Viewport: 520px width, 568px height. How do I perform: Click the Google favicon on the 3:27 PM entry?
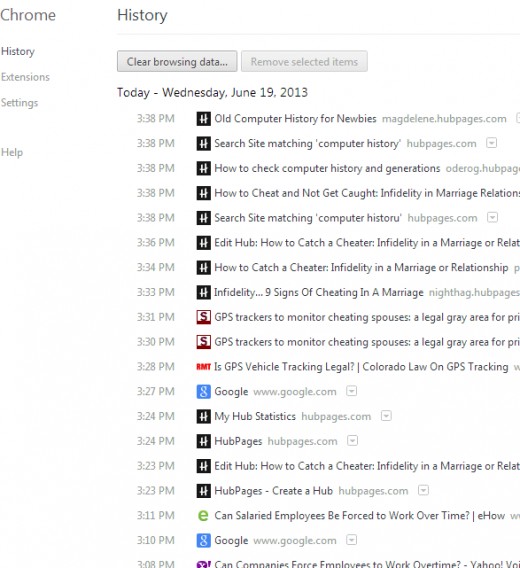pyautogui.click(x=203, y=392)
